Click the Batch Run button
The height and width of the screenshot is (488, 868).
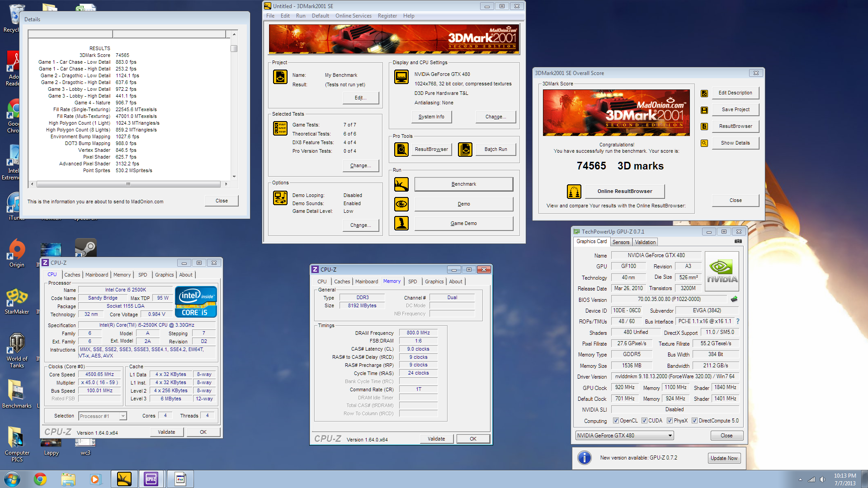click(x=495, y=150)
